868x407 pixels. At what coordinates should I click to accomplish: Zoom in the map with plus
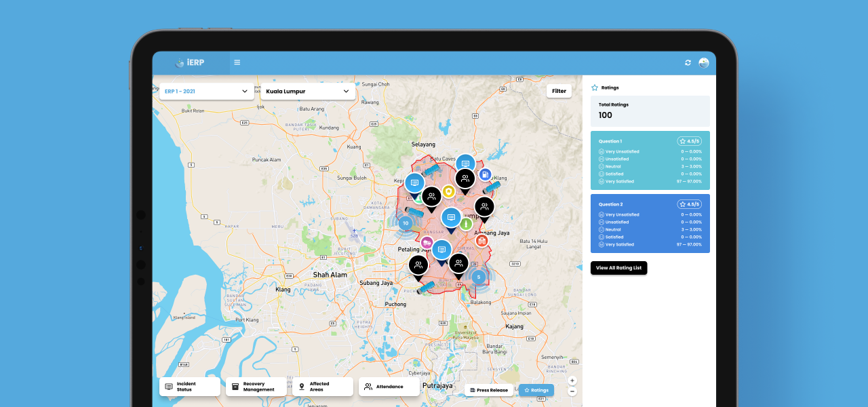[572, 381]
